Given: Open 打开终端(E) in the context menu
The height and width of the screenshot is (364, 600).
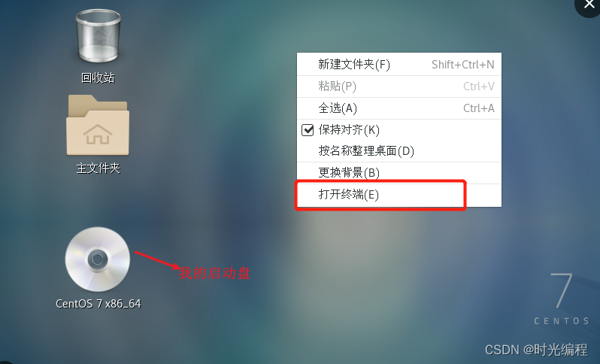Looking at the screenshot, I should pos(399,195).
